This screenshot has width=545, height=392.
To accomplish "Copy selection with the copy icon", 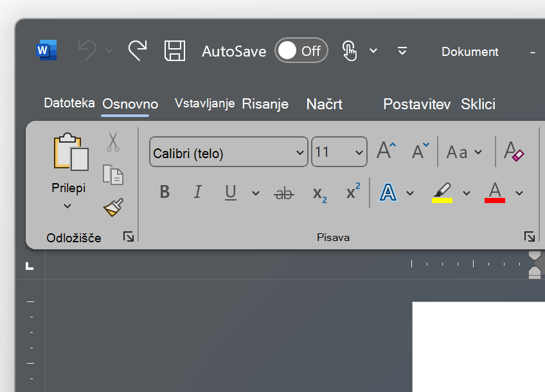I will [113, 174].
